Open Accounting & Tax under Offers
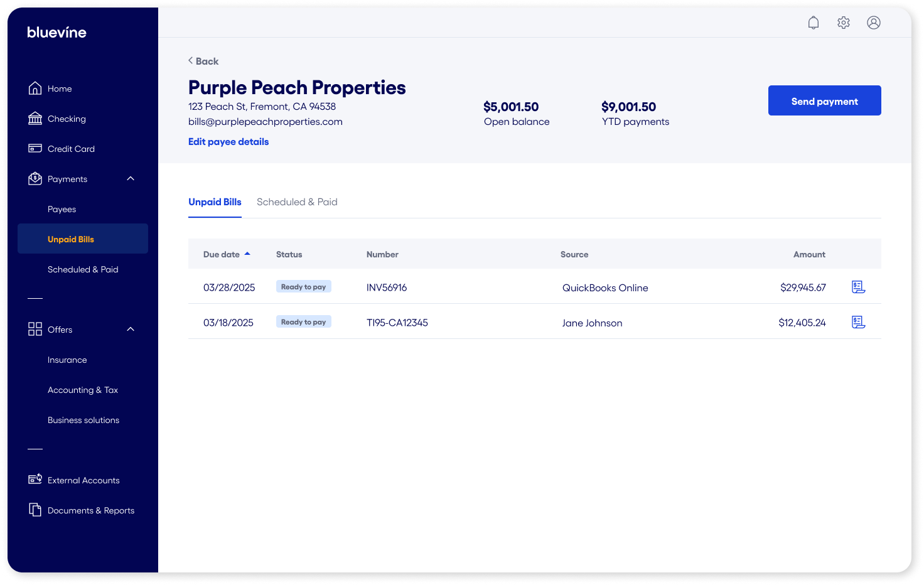This screenshot has height=585, width=924. [x=82, y=390]
